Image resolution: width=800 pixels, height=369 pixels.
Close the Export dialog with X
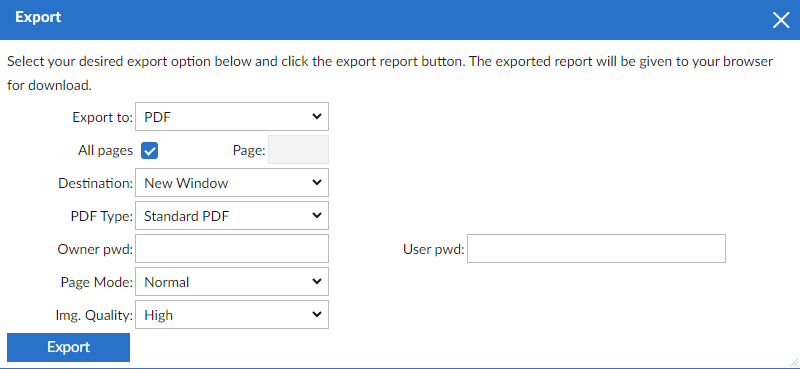pos(781,19)
